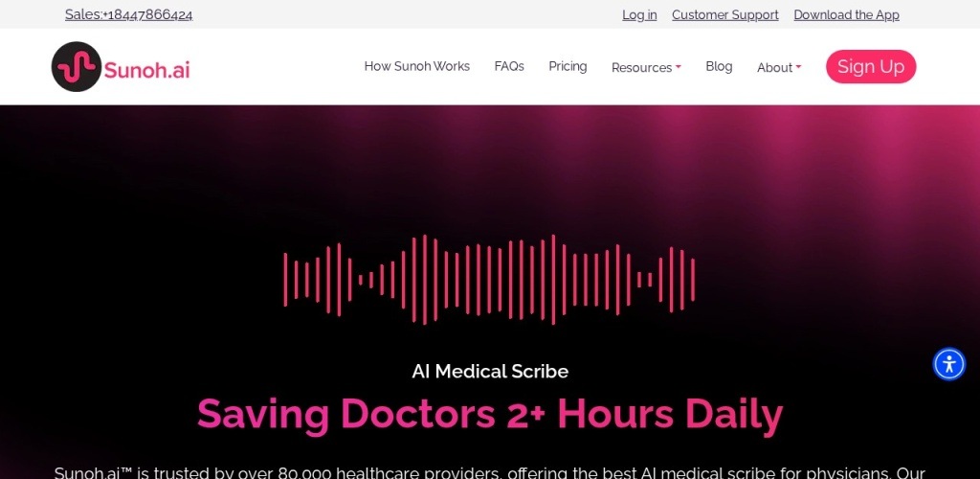Click the Saving Doctors 2+ Hours Daily heading
This screenshot has height=479, width=980.
tap(490, 415)
